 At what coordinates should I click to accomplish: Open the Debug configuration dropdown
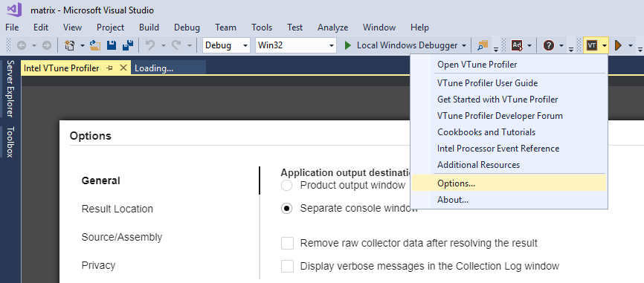click(226, 45)
